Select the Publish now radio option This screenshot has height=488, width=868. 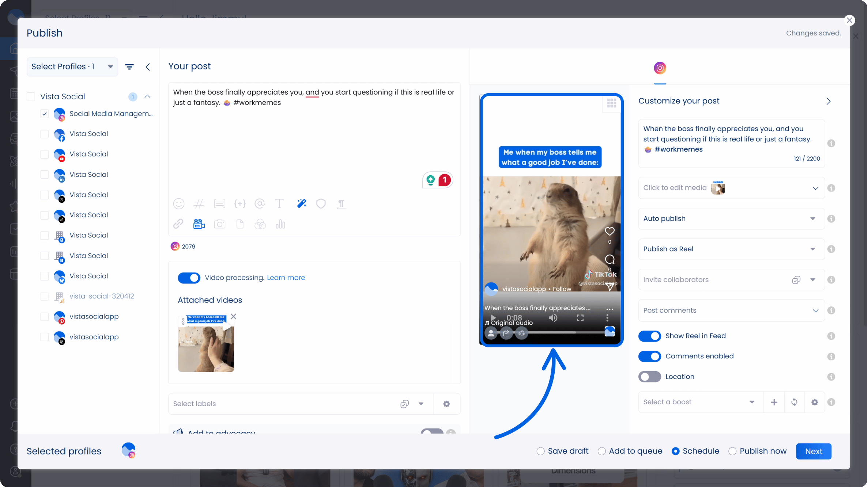click(732, 451)
